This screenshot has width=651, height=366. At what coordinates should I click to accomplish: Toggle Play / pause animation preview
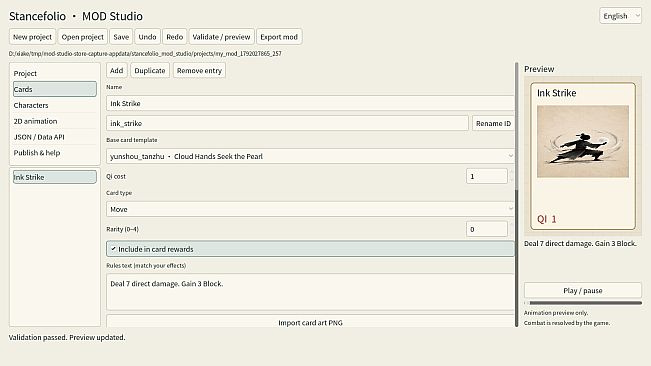pyautogui.click(x=583, y=290)
